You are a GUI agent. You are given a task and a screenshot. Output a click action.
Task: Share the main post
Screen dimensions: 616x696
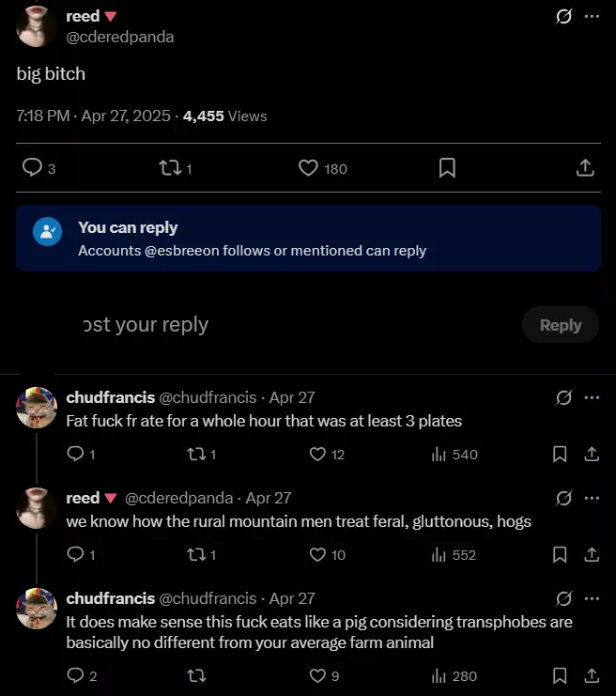tap(584, 168)
